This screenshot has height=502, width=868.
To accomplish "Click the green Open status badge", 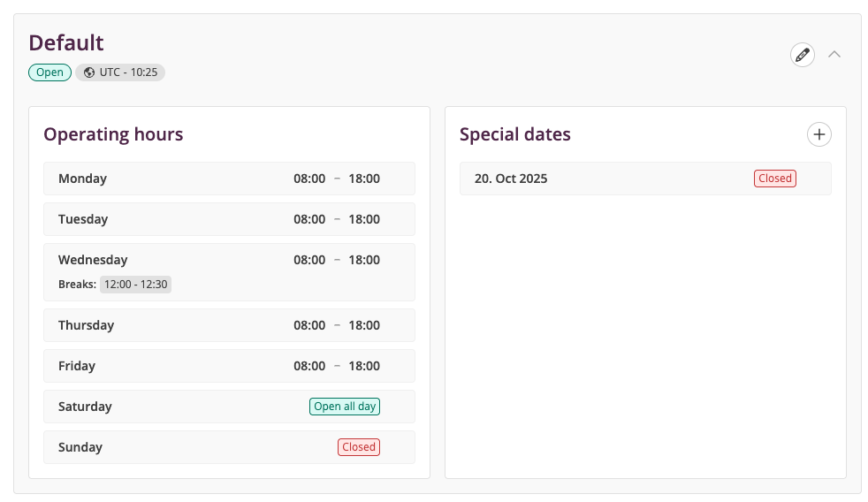I will pyautogui.click(x=49, y=72).
